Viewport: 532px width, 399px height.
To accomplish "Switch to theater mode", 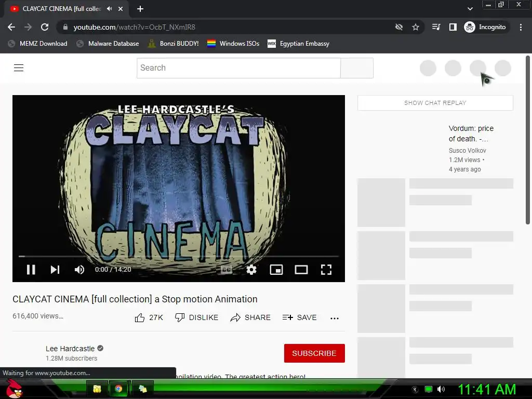I will pyautogui.click(x=301, y=270).
